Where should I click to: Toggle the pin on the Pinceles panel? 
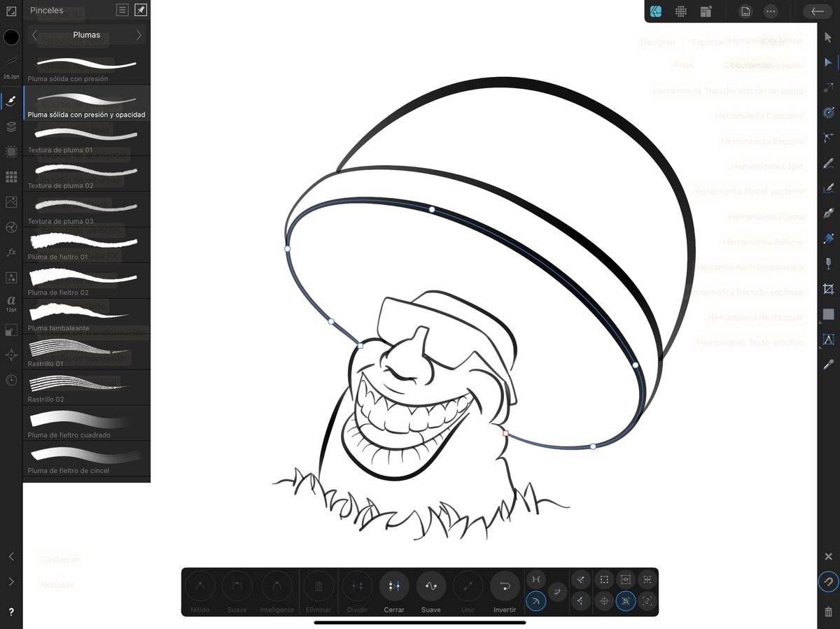tap(141, 10)
